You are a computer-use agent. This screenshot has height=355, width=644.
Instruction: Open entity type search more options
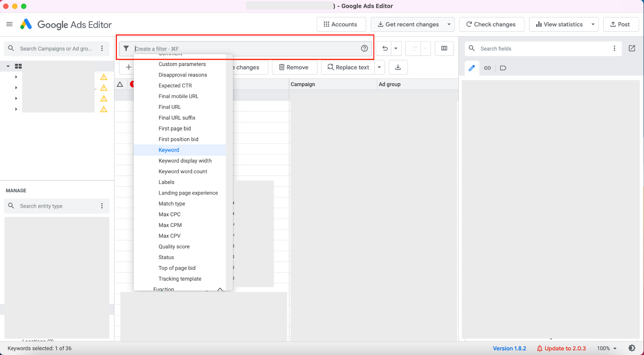(x=102, y=206)
